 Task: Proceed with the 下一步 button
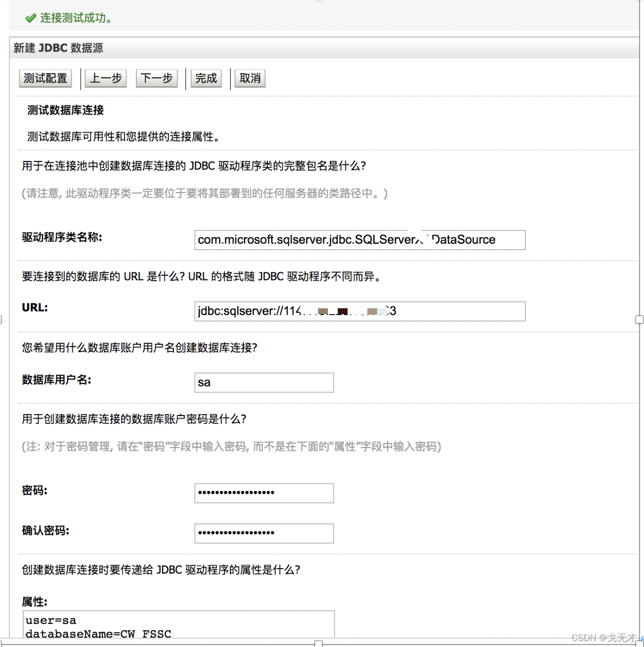[157, 78]
